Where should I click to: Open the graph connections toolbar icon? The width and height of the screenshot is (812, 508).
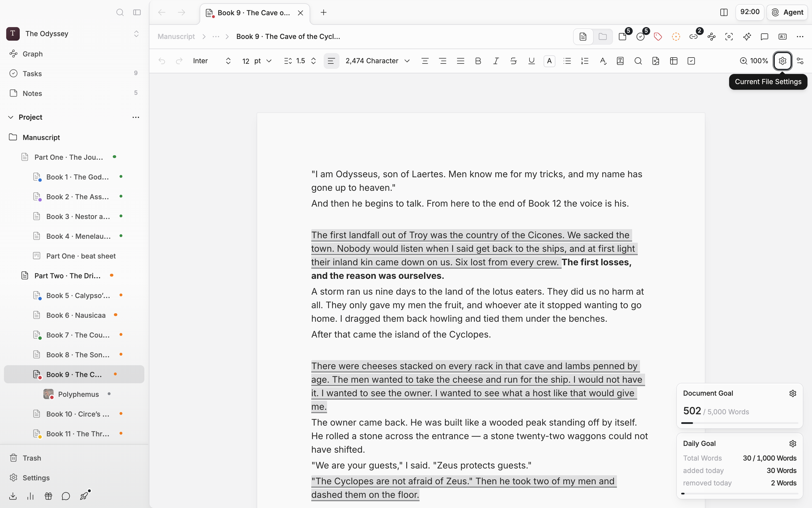tap(711, 37)
